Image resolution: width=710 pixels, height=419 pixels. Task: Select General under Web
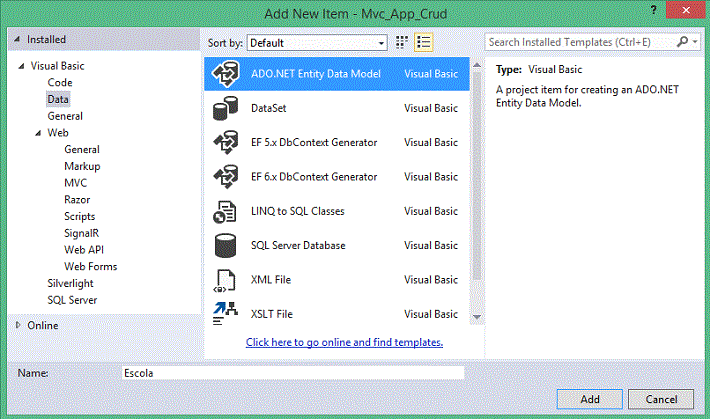point(82,149)
